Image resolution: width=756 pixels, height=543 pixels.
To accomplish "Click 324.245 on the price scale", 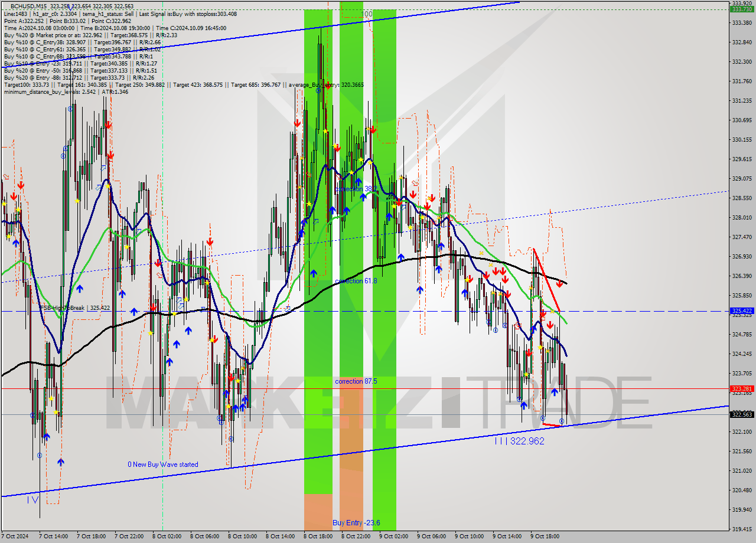I will (742, 354).
